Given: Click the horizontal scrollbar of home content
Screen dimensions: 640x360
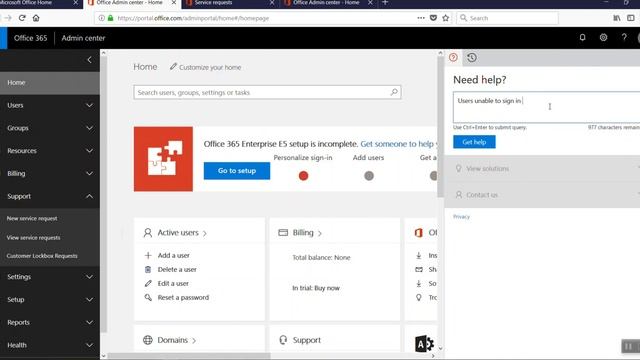Looking at the screenshot, I should (189, 356).
